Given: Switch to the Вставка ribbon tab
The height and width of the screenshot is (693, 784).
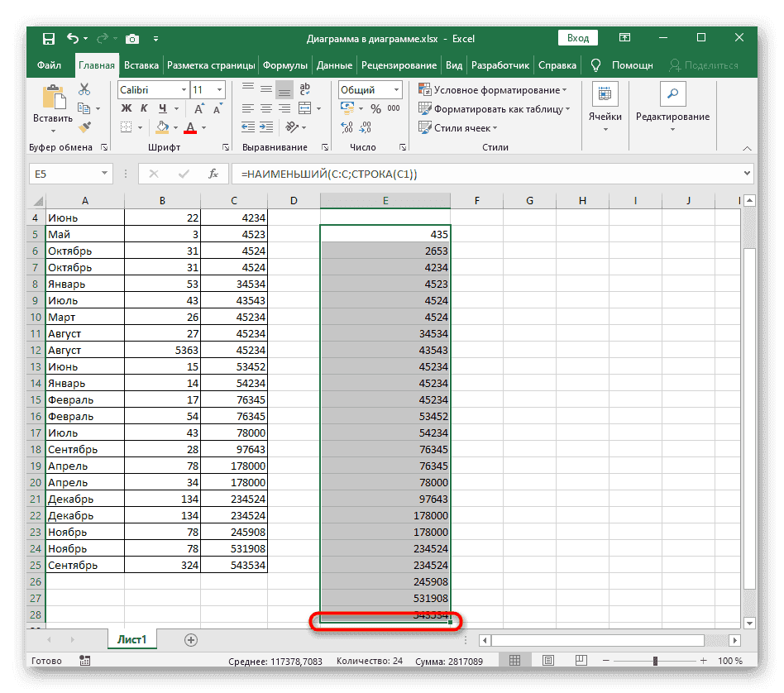Looking at the screenshot, I should (141, 65).
